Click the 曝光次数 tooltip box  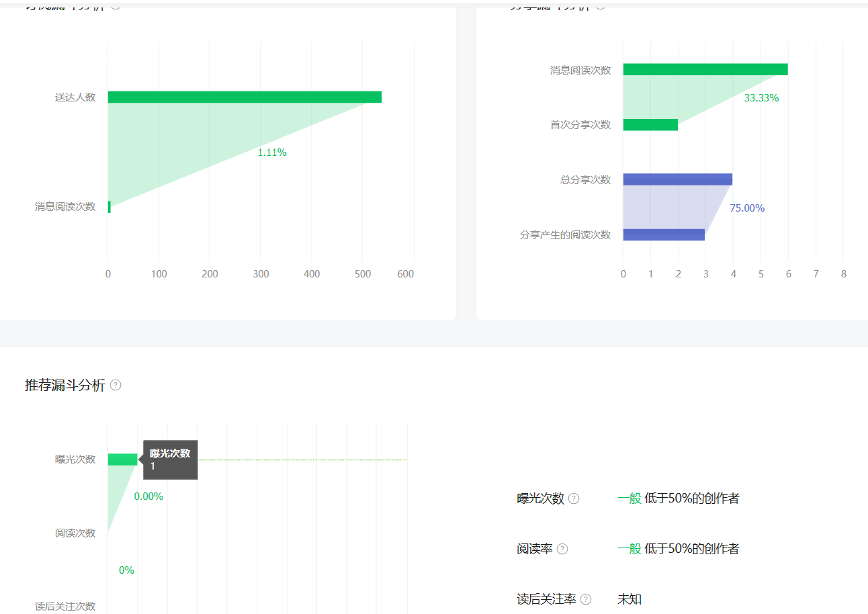tap(170, 459)
